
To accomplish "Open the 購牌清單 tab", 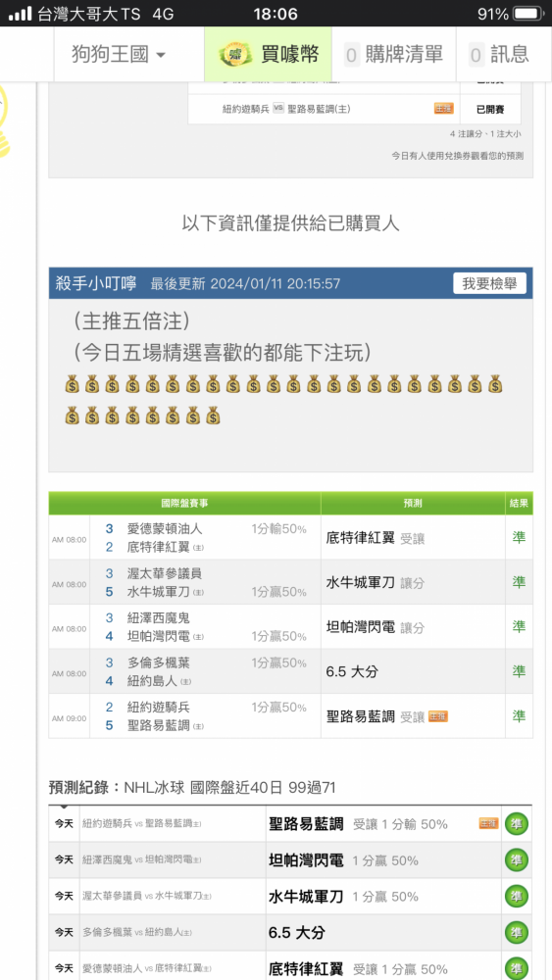I will pyautogui.click(x=394, y=54).
